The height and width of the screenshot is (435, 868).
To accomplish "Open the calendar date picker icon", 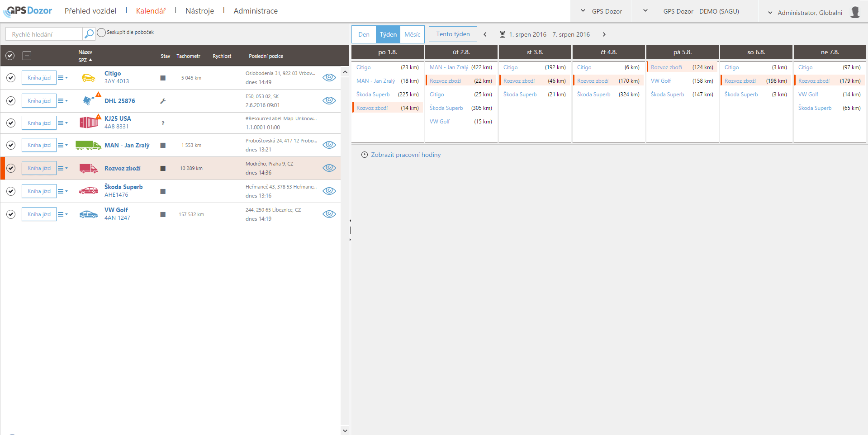I will pyautogui.click(x=502, y=34).
